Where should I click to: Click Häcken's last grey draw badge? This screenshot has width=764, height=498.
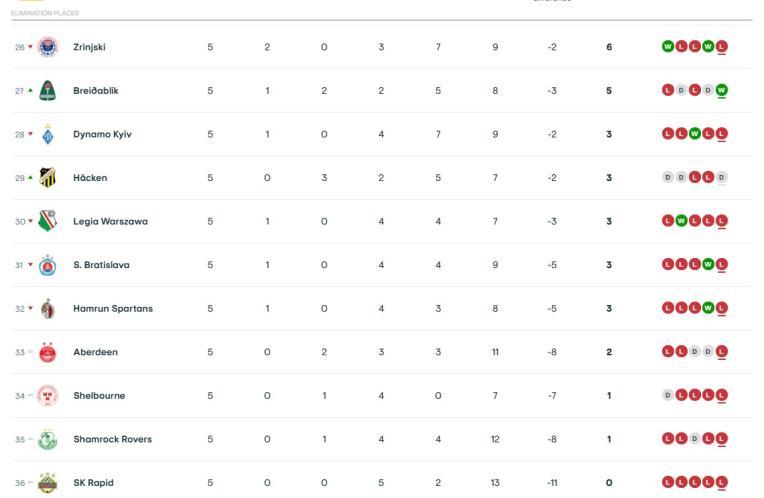(722, 178)
